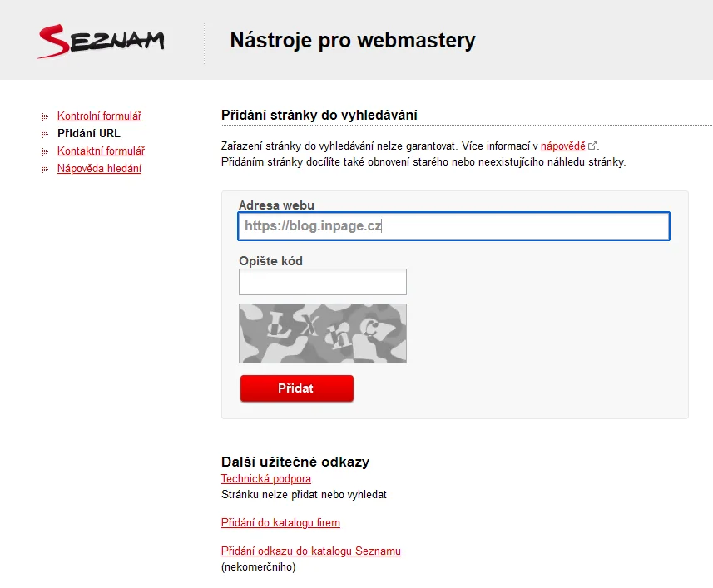713x588 pixels.
Task: Click the Opište kód text box
Action: [x=323, y=282]
